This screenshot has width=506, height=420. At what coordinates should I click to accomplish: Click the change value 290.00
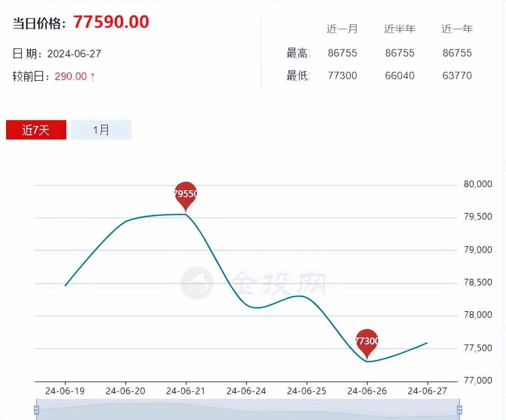[x=71, y=76]
